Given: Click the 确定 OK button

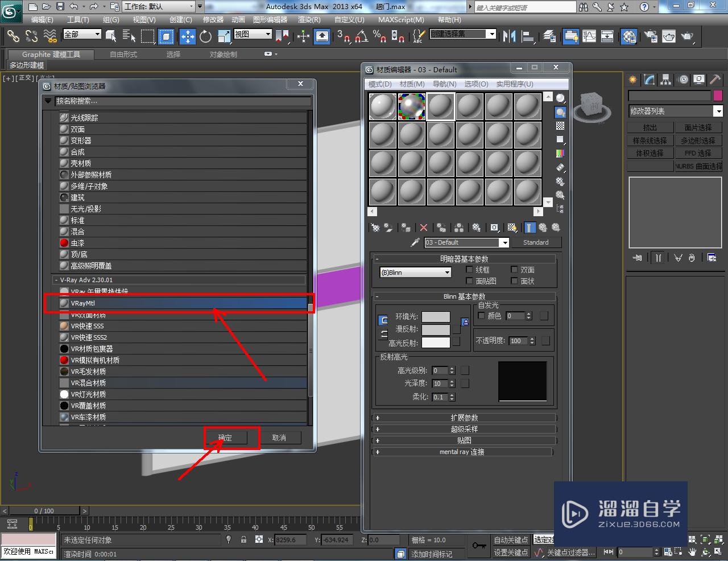Looking at the screenshot, I should [x=225, y=438].
